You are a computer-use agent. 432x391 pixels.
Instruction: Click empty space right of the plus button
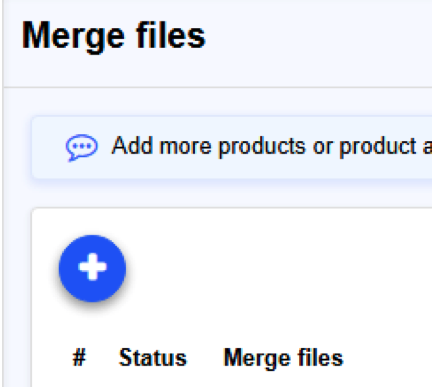[x=267, y=268]
